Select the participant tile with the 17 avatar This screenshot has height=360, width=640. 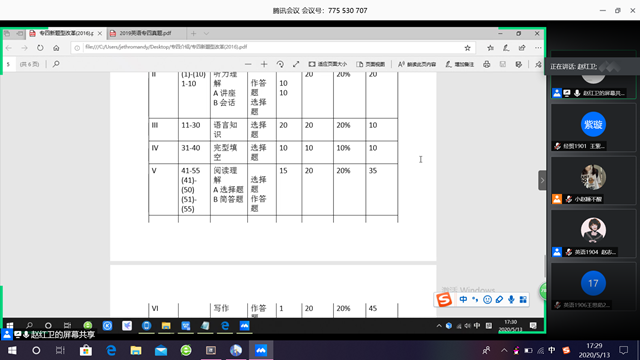(x=593, y=287)
